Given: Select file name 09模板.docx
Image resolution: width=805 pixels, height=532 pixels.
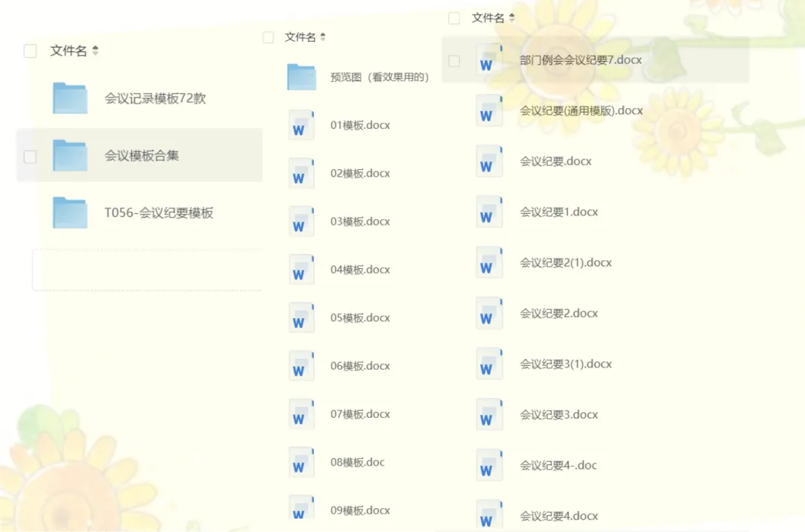Looking at the screenshot, I should (360, 510).
